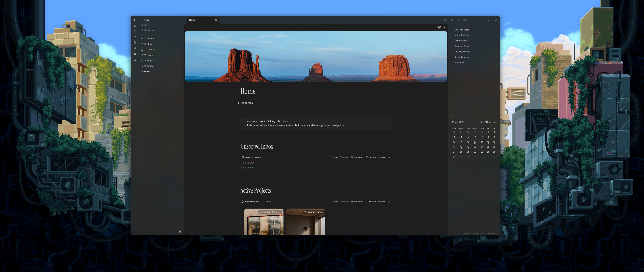Toggle reading view book icon
Viewport: 644px width, 272px height.
439,27
